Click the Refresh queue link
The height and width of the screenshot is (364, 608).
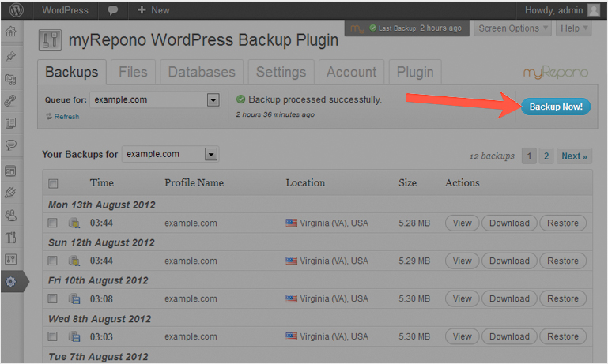pos(66,117)
